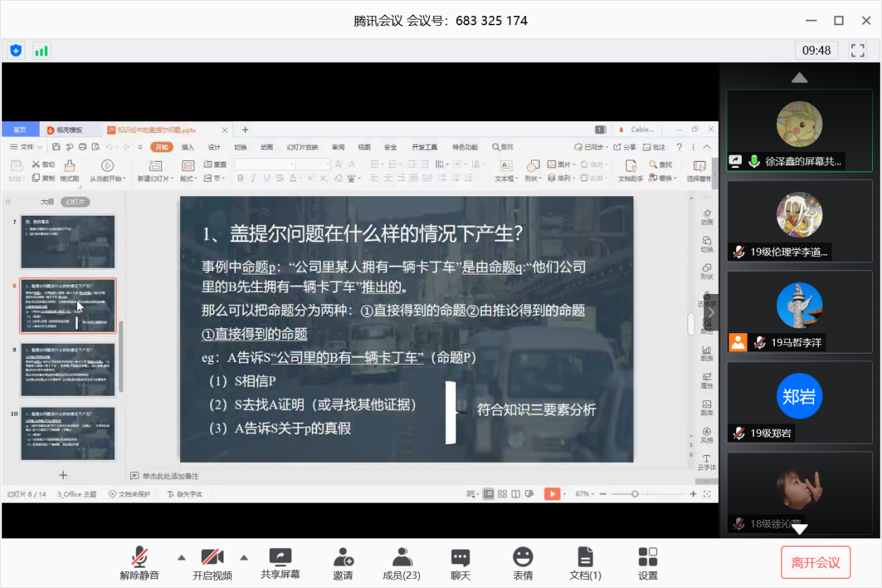Screen dimensions: 882x588
Task: Open the 表情 emoji reactions
Action: (x=523, y=563)
